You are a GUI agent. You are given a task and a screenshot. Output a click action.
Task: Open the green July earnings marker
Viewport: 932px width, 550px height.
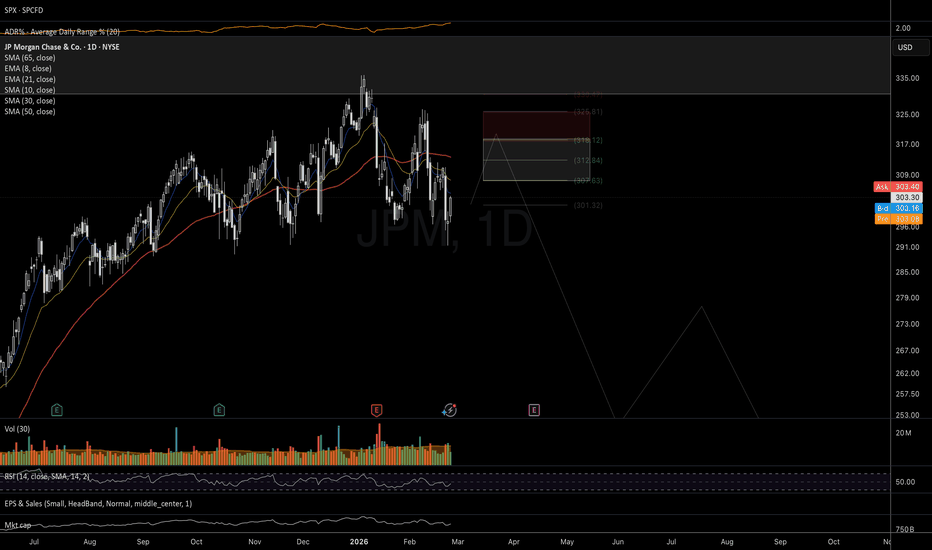tap(56, 410)
